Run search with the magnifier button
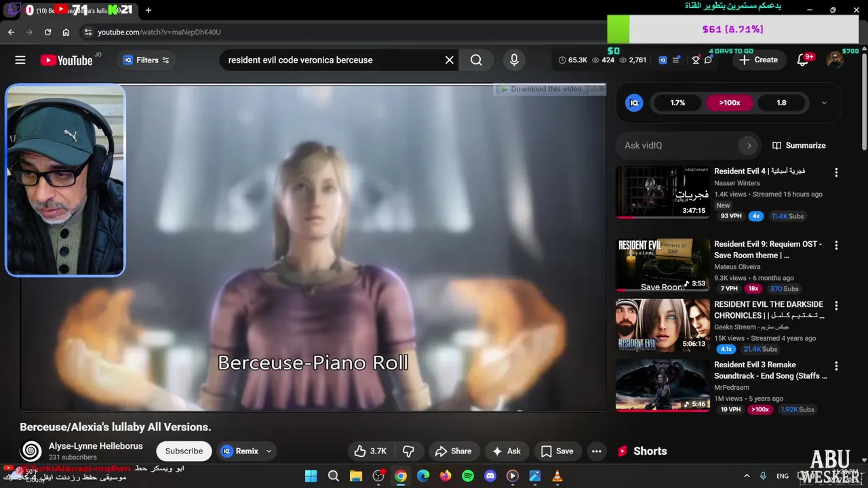The width and height of the screenshot is (868, 488). (476, 60)
